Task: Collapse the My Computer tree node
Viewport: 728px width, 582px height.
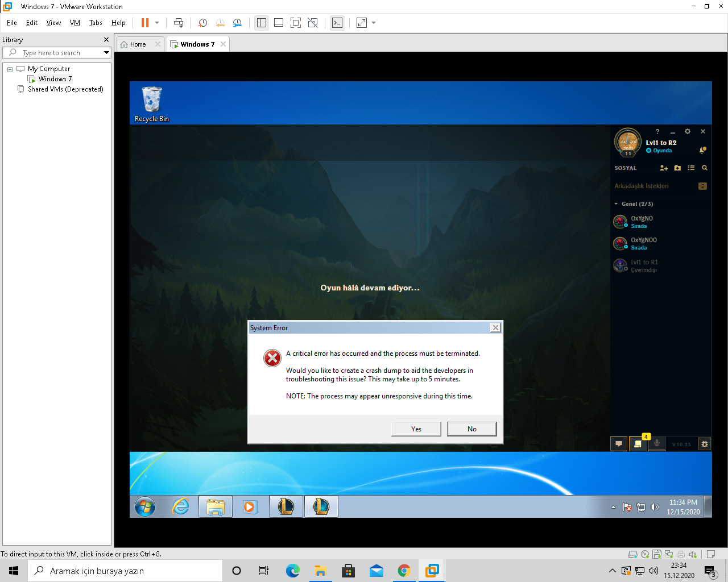Action: click(10, 69)
